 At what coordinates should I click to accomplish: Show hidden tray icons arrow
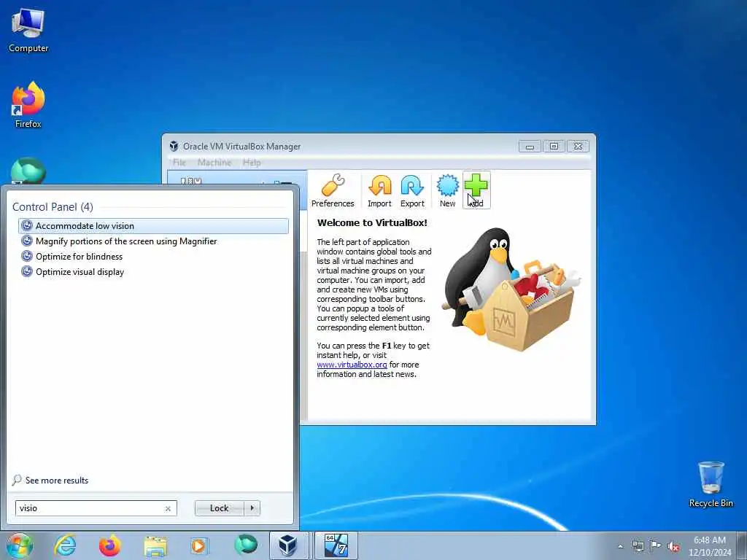pos(620,546)
